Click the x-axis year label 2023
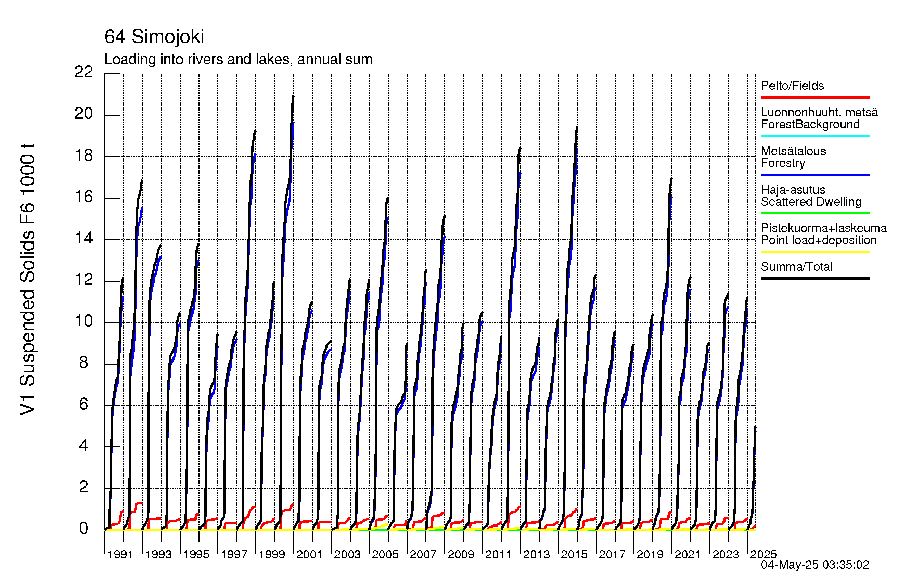The height and width of the screenshot is (582, 924). click(x=726, y=554)
